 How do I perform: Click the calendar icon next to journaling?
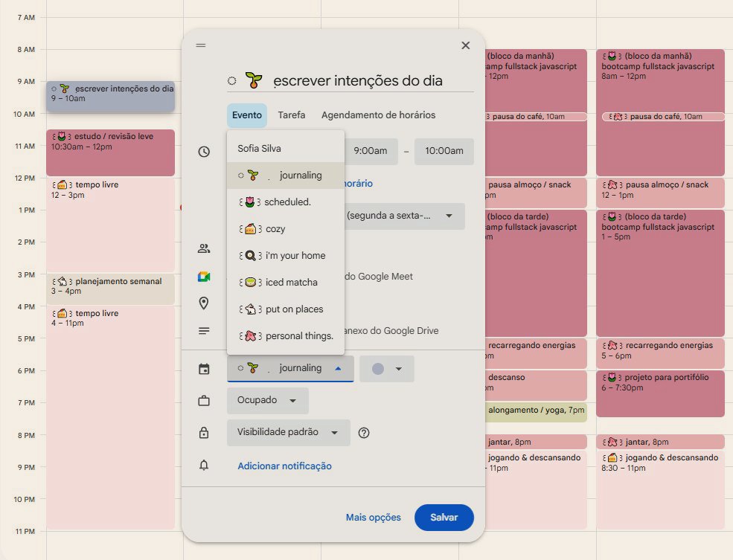pyautogui.click(x=204, y=369)
